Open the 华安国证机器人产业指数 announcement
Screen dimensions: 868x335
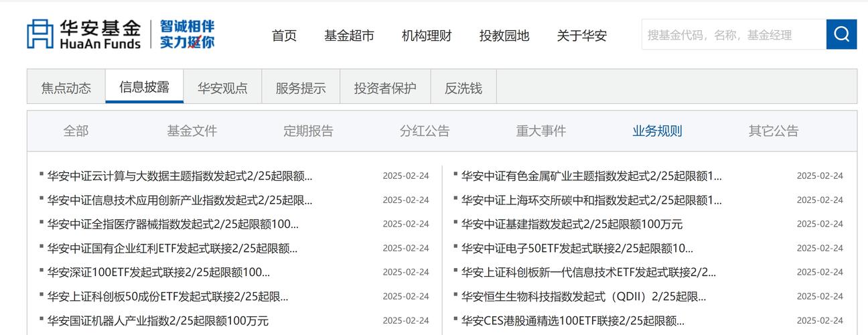pyautogui.click(x=157, y=321)
